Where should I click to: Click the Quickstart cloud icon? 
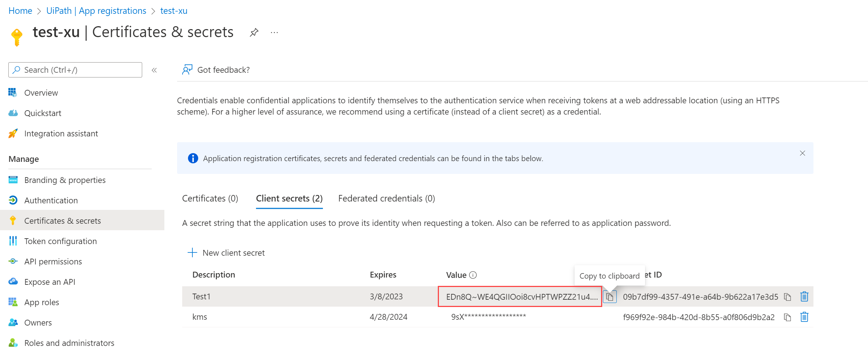point(13,113)
